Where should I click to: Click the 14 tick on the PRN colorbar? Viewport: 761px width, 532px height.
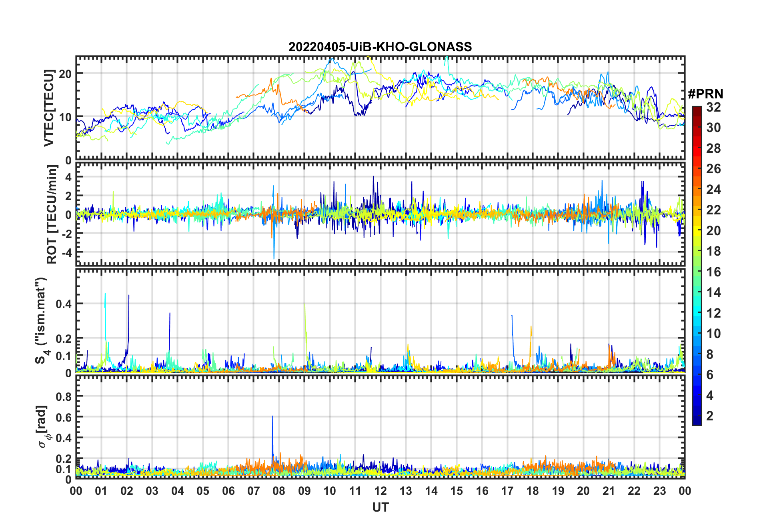(713, 292)
